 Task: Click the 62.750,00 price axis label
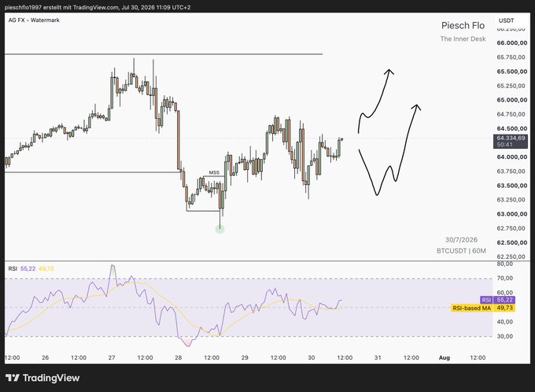pos(511,228)
